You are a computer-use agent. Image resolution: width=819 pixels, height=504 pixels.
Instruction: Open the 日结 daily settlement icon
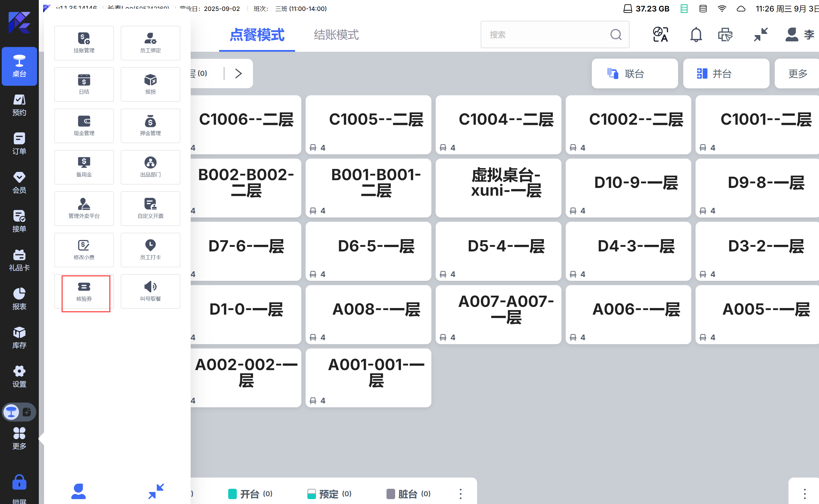(84, 84)
